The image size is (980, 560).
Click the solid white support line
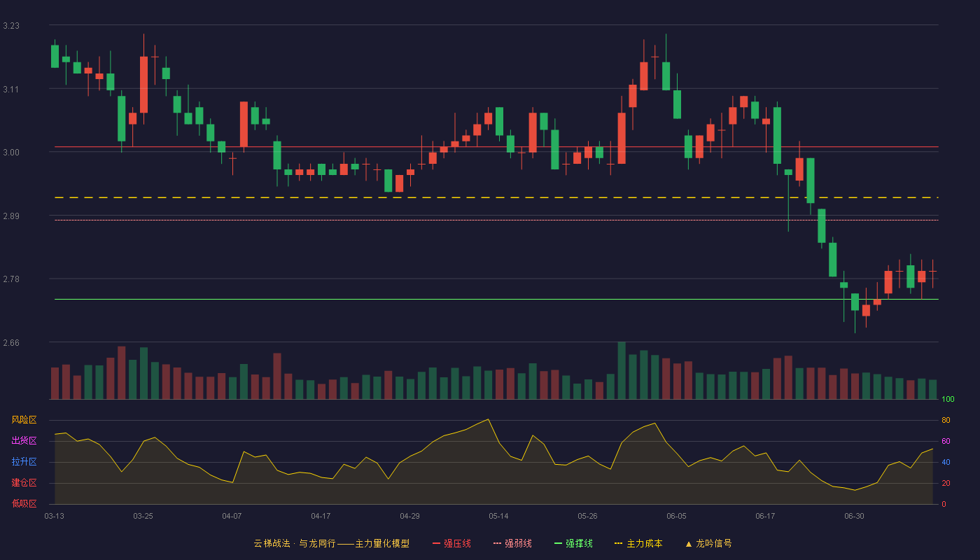pos(496,299)
